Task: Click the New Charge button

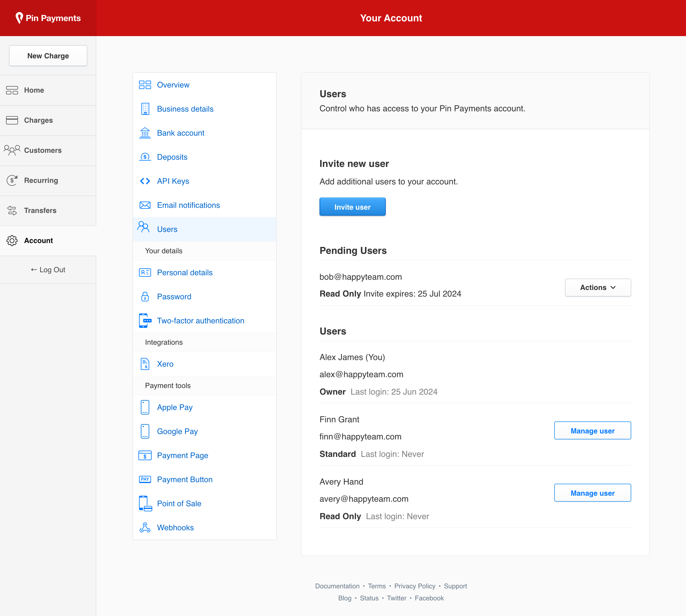Action: (x=48, y=55)
